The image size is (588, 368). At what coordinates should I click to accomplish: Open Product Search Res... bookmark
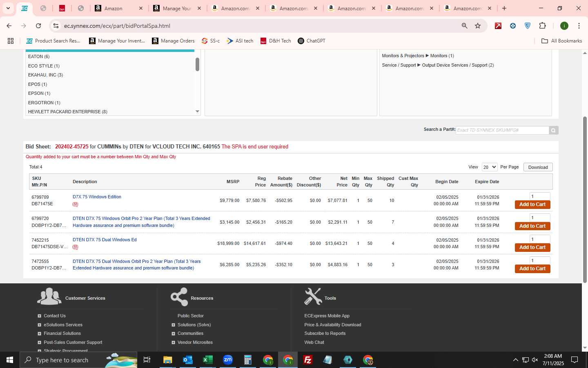coord(53,41)
